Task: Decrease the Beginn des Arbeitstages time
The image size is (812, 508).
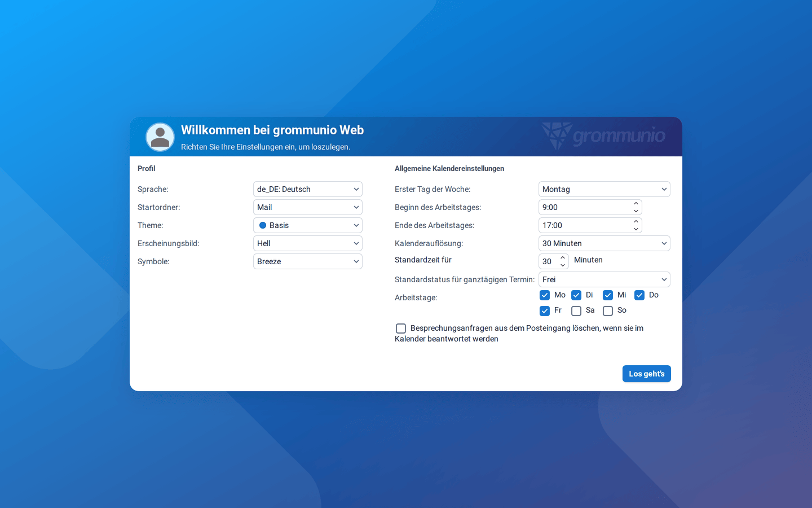Action: click(x=636, y=211)
